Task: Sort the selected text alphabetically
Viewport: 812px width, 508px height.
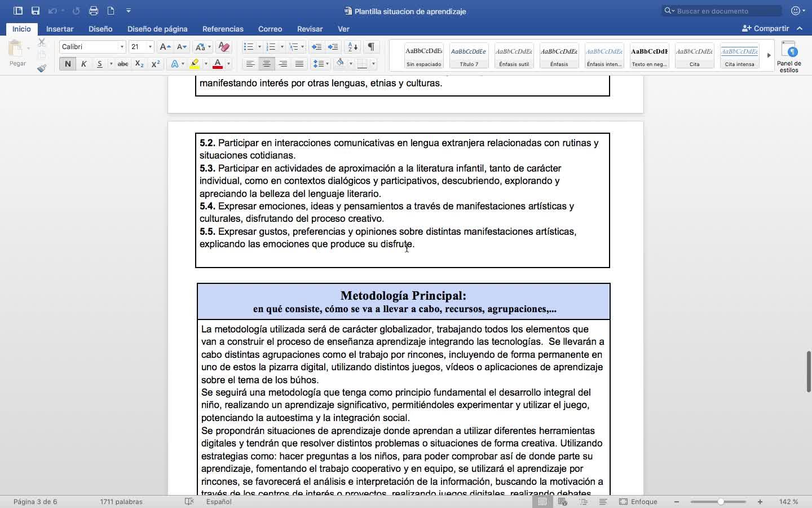Action: coord(353,47)
